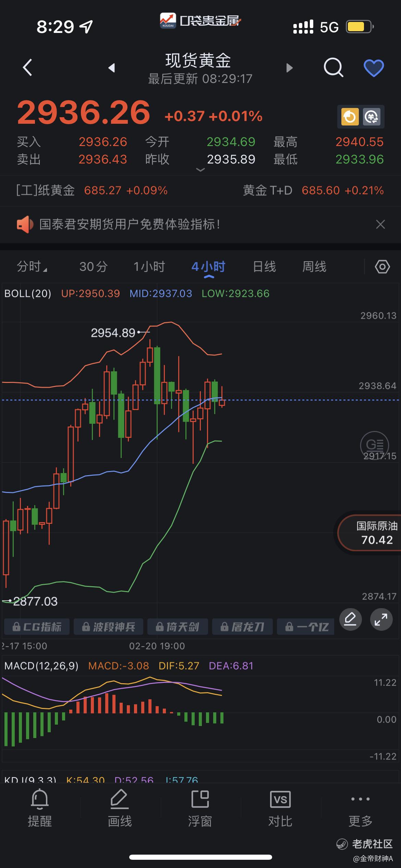Select the 30分 chart tab
The image size is (401, 868).
click(x=94, y=267)
